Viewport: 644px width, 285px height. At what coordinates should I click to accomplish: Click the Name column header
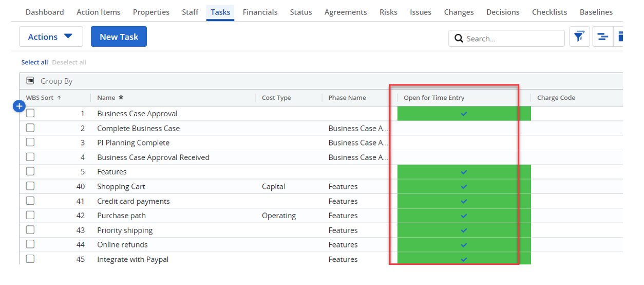pyautogui.click(x=107, y=98)
